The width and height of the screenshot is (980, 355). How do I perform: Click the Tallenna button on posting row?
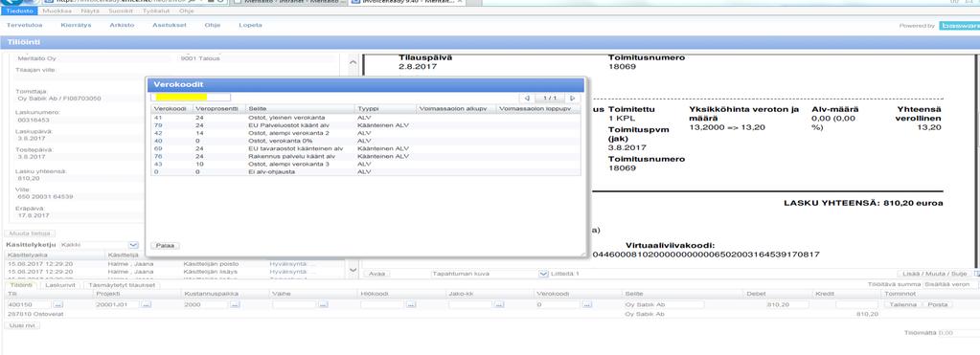[x=903, y=304]
